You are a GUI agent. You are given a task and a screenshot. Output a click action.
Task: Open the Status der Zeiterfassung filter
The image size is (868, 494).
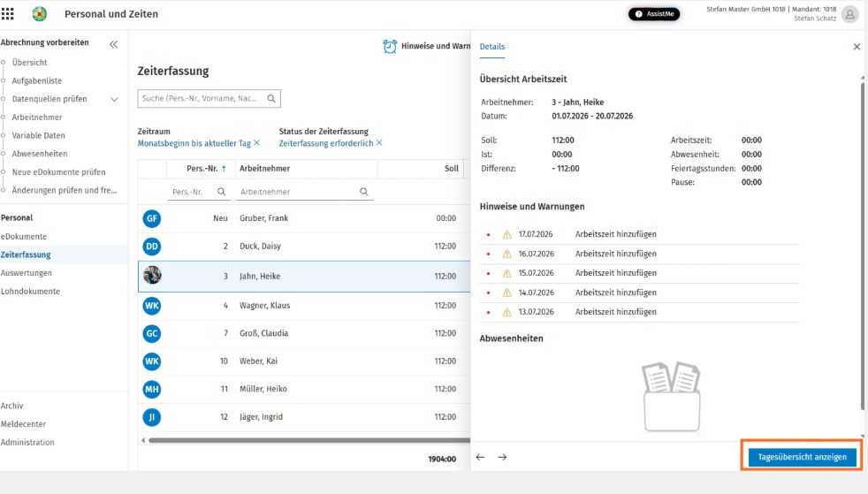[326, 143]
